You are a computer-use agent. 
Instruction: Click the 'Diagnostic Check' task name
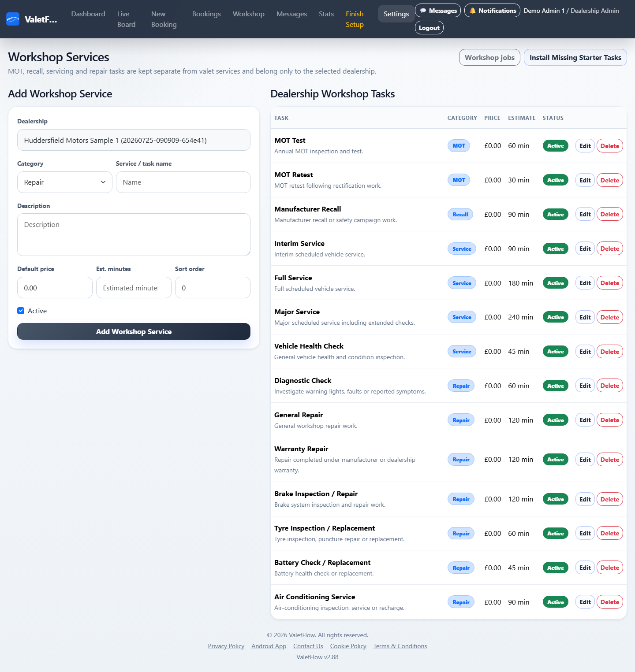tap(303, 380)
